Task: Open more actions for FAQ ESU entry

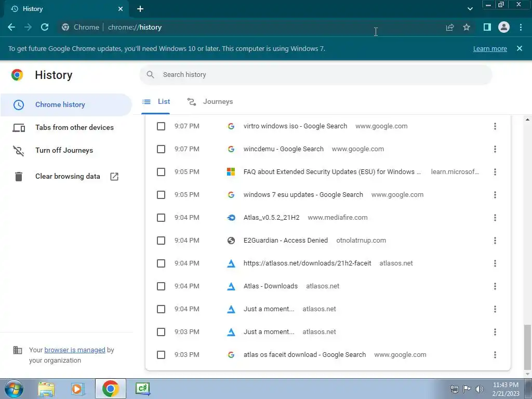Action: (495, 172)
